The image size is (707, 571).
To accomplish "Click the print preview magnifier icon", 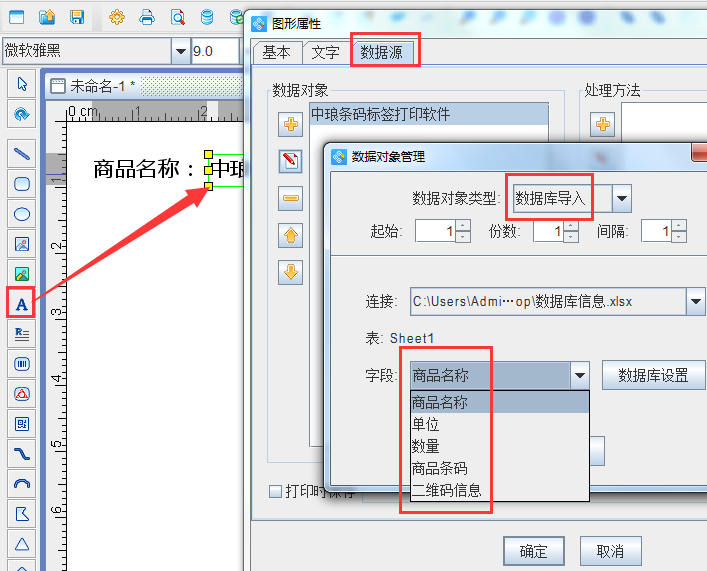I will (x=178, y=17).
